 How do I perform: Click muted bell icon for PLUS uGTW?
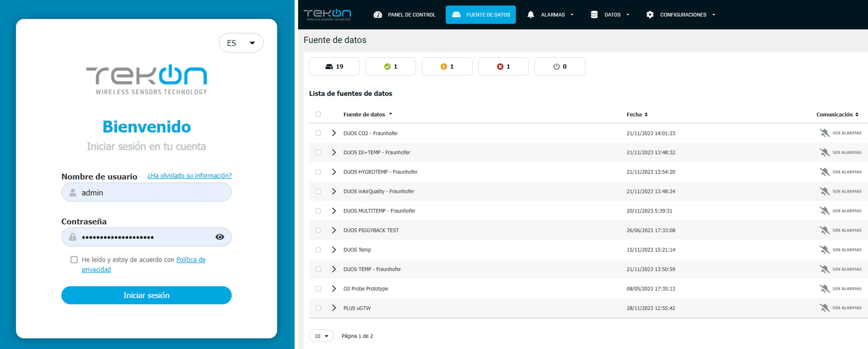coord(824,308)
